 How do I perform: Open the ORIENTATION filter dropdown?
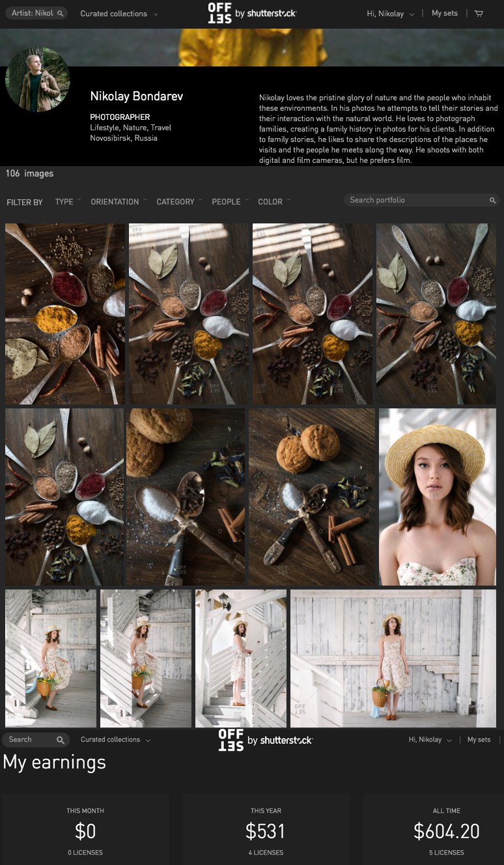(x=119, y=202)
